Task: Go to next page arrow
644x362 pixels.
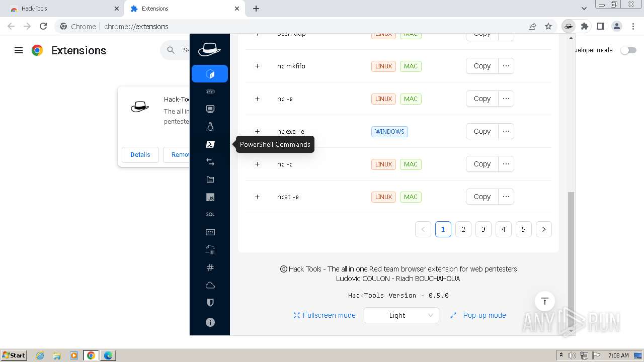Action: (544, 229)
